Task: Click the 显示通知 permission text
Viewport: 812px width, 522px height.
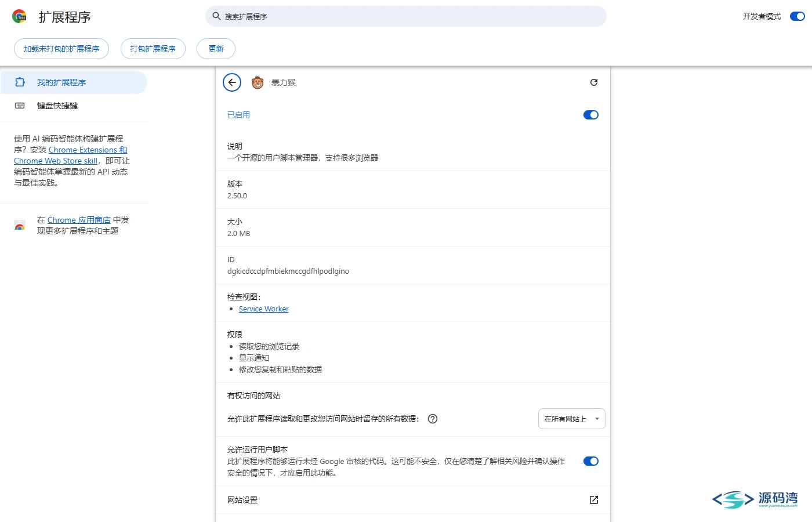Action: click(254, 358)
